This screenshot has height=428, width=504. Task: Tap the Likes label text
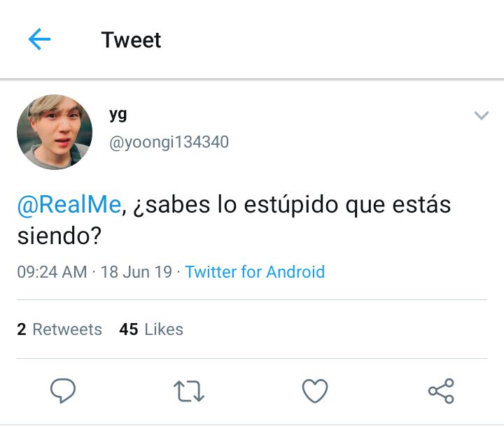click(164, 329)
